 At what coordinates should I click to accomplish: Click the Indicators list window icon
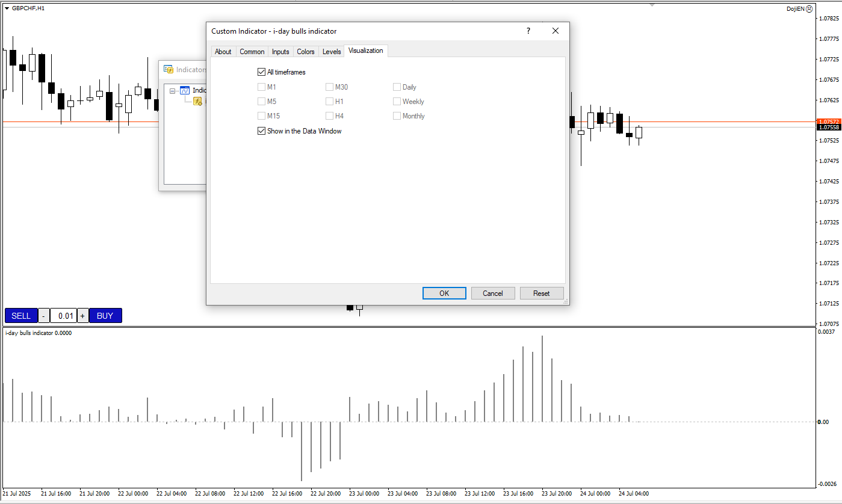coord(169,70)
